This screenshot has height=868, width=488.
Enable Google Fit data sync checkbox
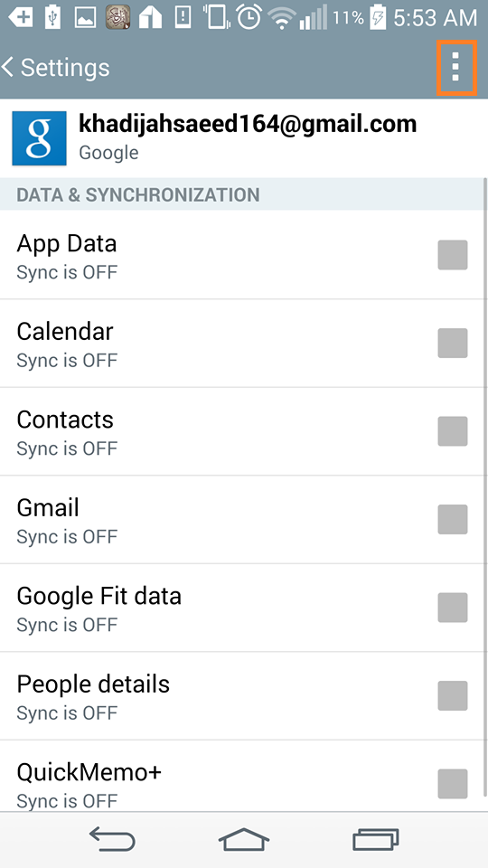pos(453,608)
